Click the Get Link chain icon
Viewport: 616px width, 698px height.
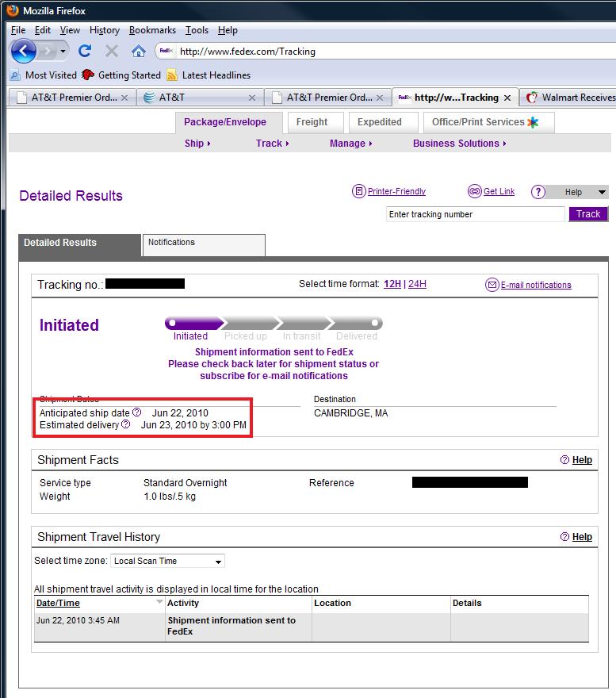pos(475,191)
